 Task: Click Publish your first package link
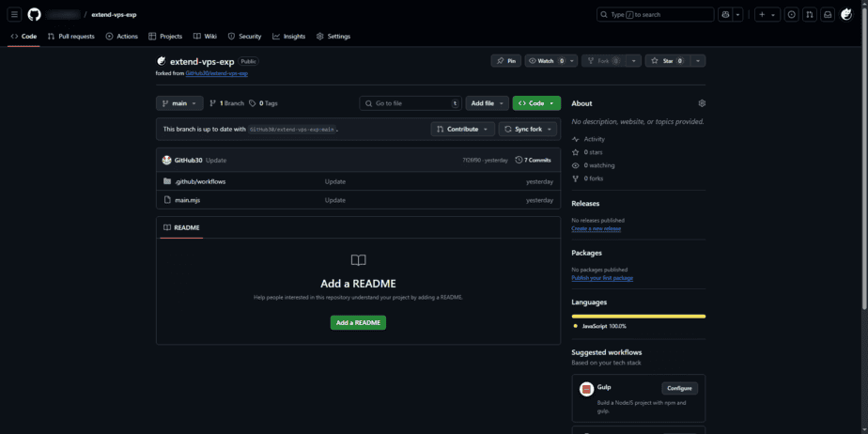tap(602, 278)
